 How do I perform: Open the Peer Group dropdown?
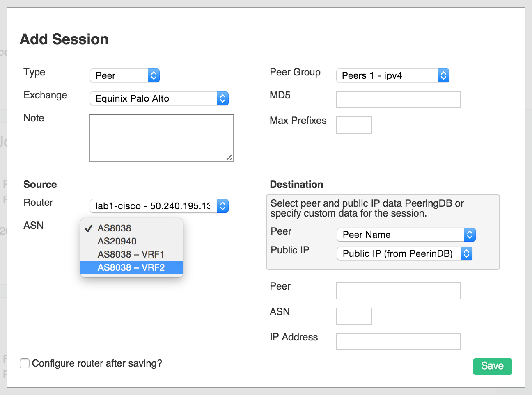[x=392, y=75]
